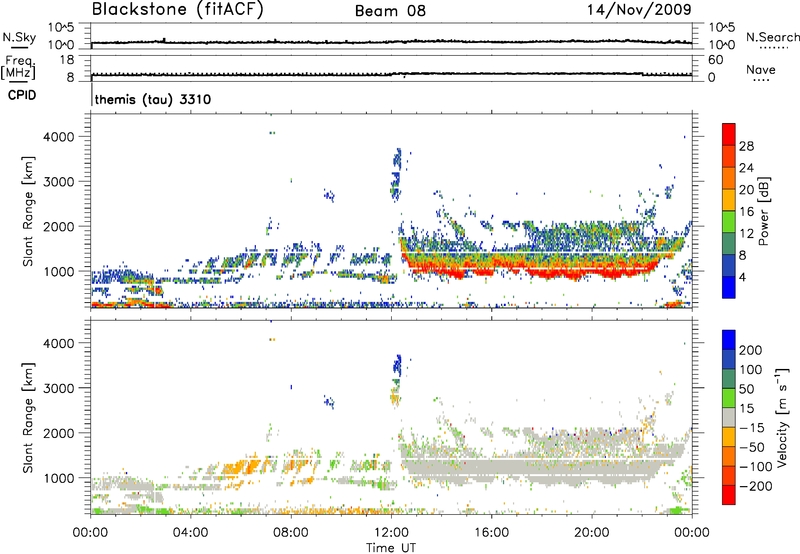
Task: Click the 'Freq. [MHz]' label
Action: click(x=18, y=67)
